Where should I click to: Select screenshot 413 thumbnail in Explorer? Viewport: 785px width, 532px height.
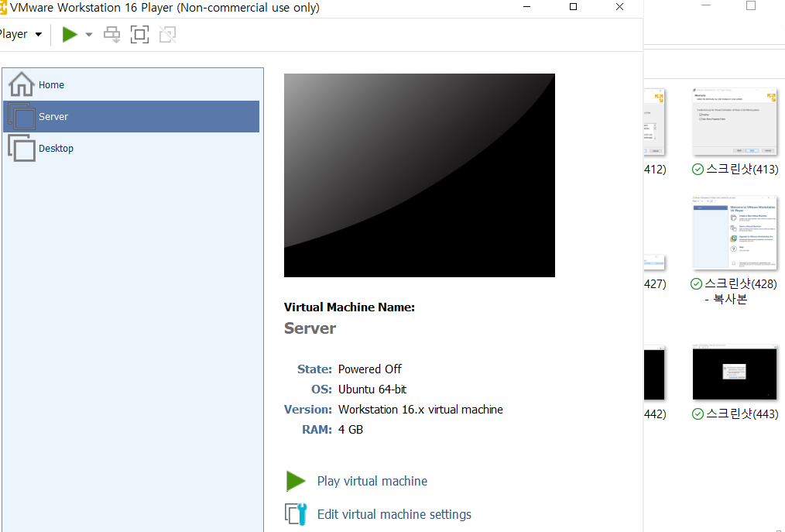click(x=735, y=122)
